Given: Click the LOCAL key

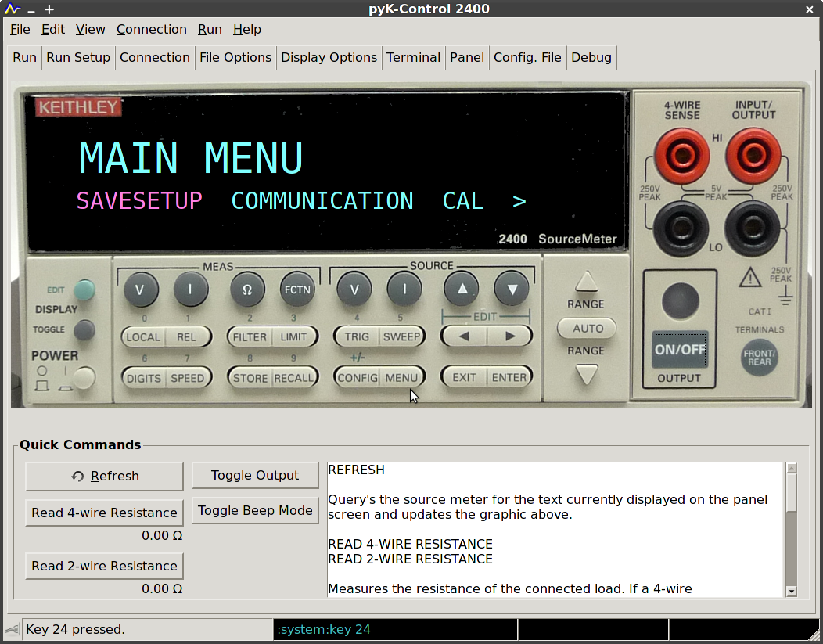Looking at the screenshot, I should (143, 337).
